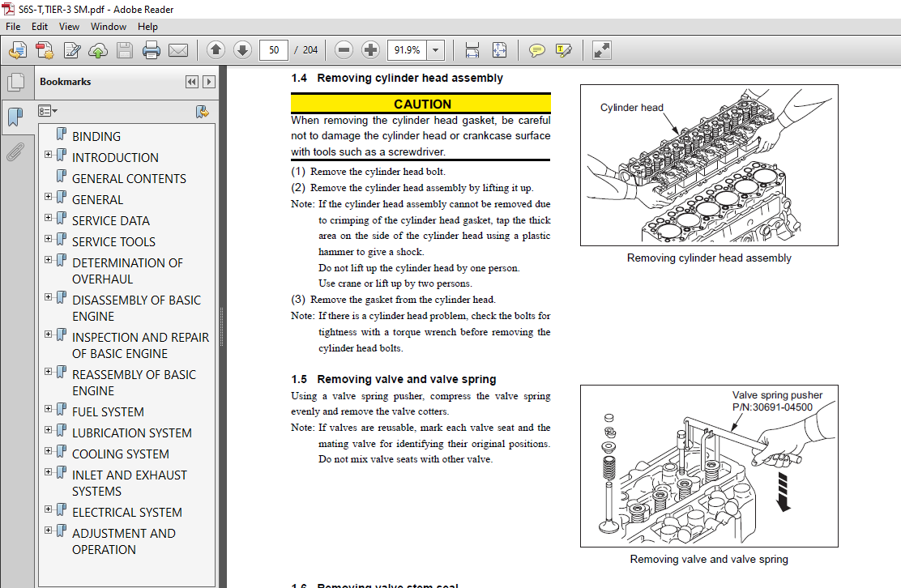The height and width of the screenshot is (588, 901).
Task: Switch to Read Mode expand icon
Action: (602, 50)
